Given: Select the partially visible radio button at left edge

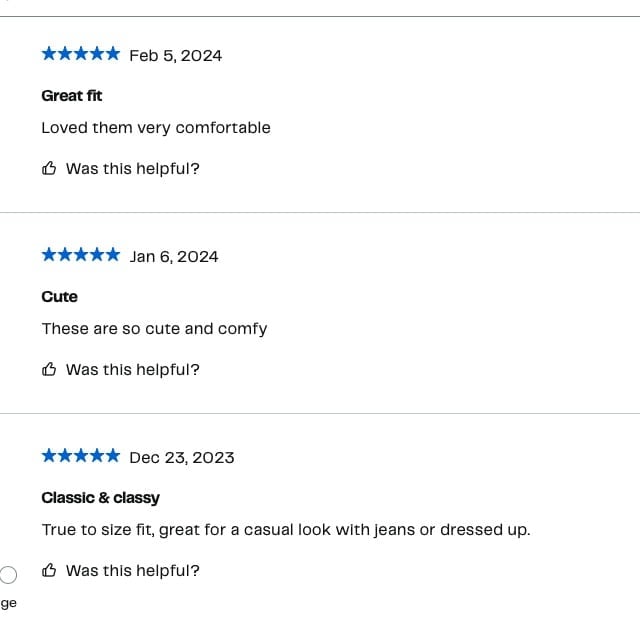Looking at the screenshot, I should tap(8, 575).
